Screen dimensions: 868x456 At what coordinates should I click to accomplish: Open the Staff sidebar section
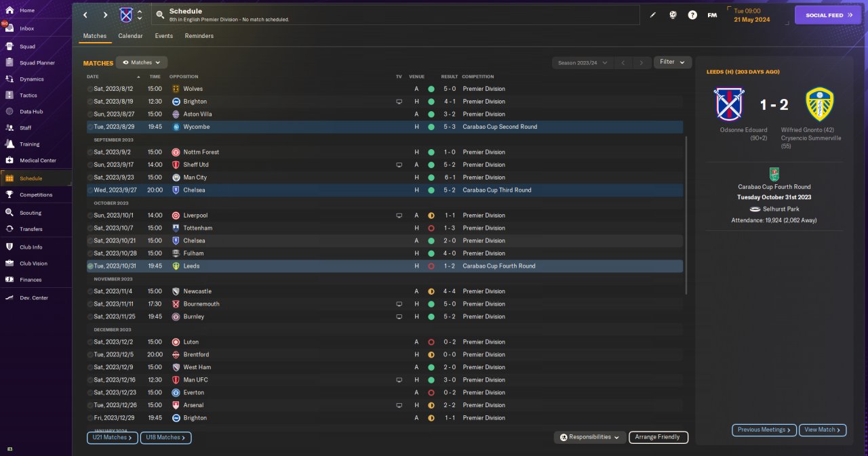(x=25, y=127)
